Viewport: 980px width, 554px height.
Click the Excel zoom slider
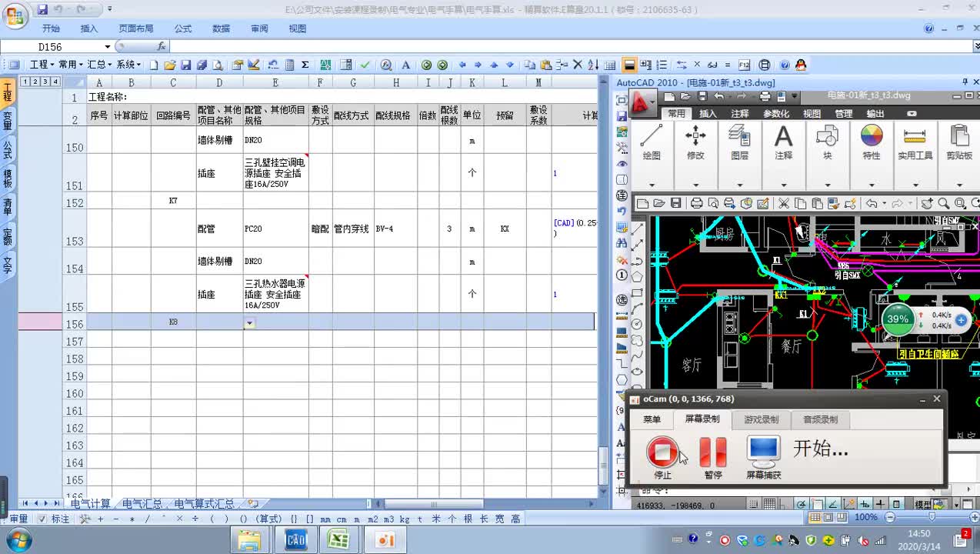(x=932, y=517)
